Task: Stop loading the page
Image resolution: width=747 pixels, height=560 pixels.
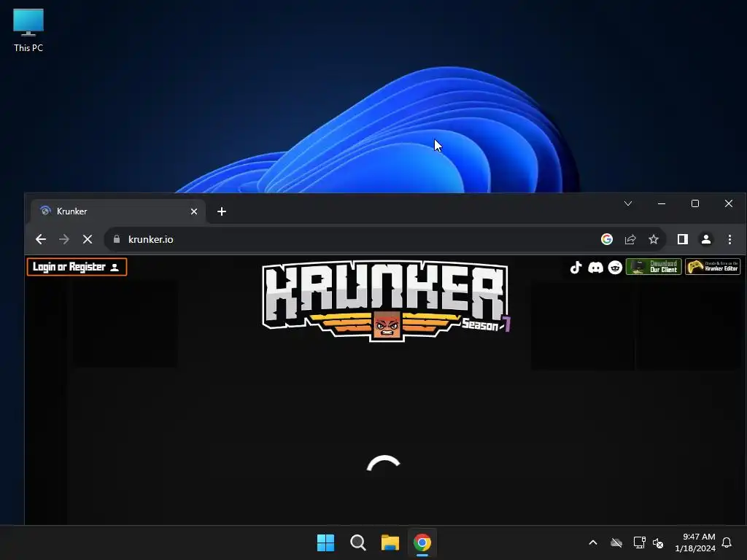Action: click(88, 239)
